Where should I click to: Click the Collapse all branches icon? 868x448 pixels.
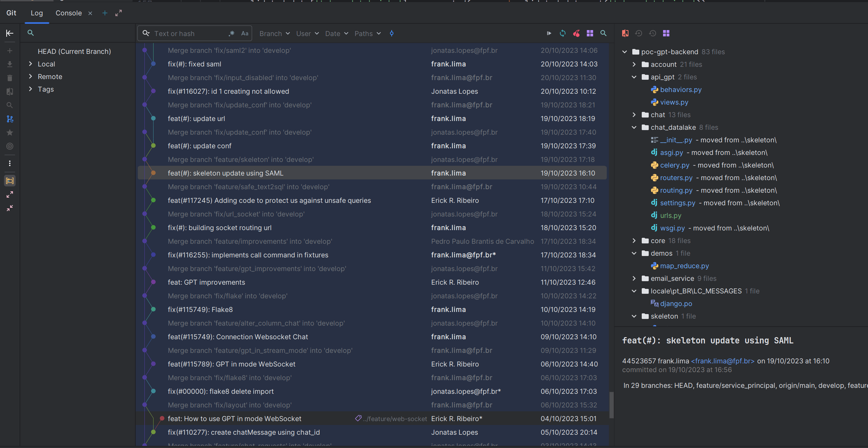click(10, 208)
